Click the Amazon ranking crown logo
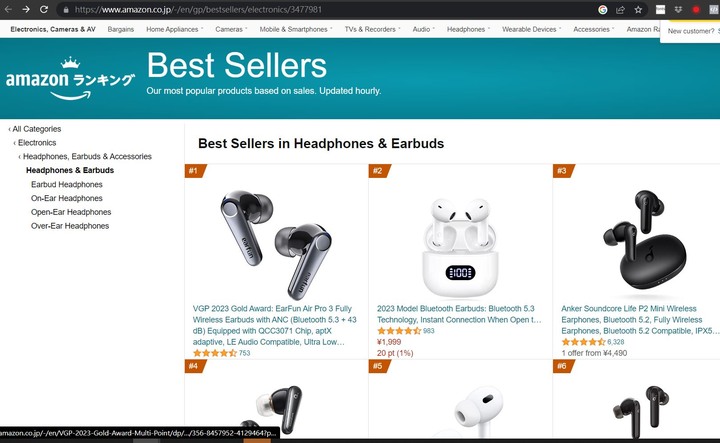Image resolution: width=720 pixels, height=443 pixels. click(x=70, y=78)
